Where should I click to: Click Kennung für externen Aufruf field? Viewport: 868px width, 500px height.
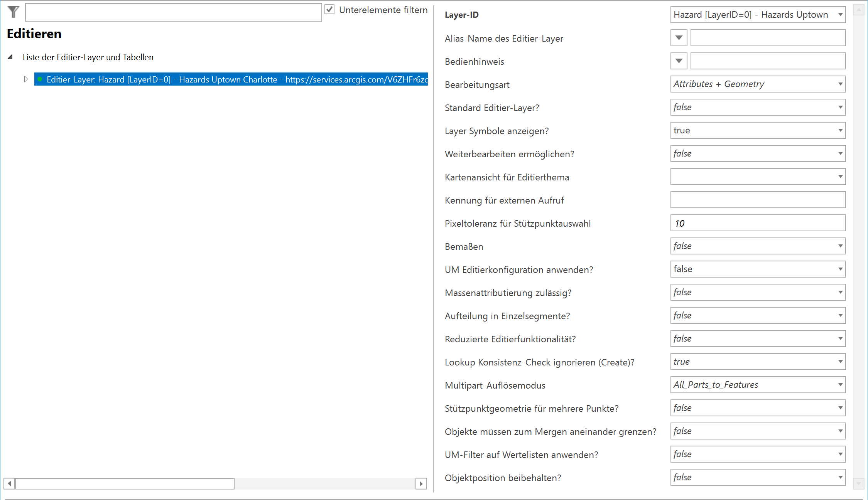pos(758,200)
